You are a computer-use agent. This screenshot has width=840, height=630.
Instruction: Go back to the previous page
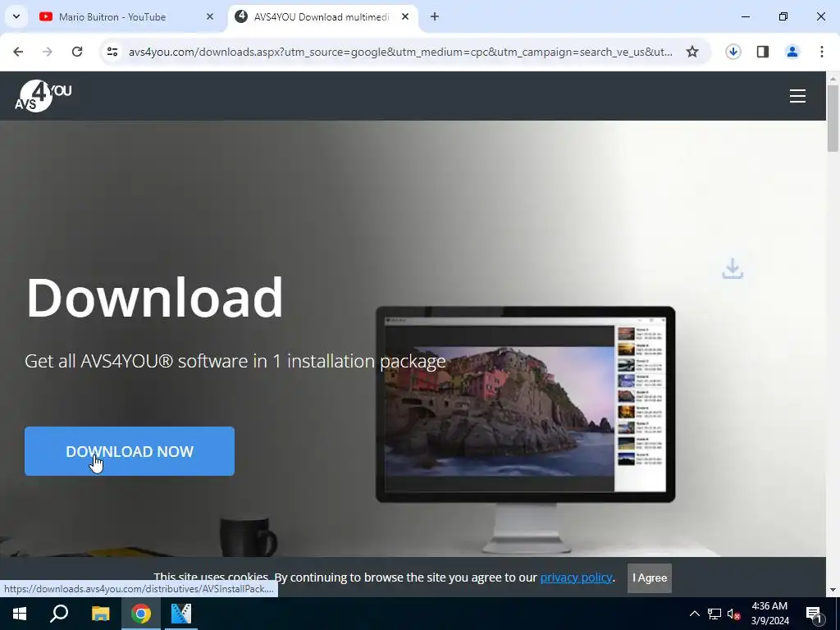pyautogui.click(x=18, y=52)
